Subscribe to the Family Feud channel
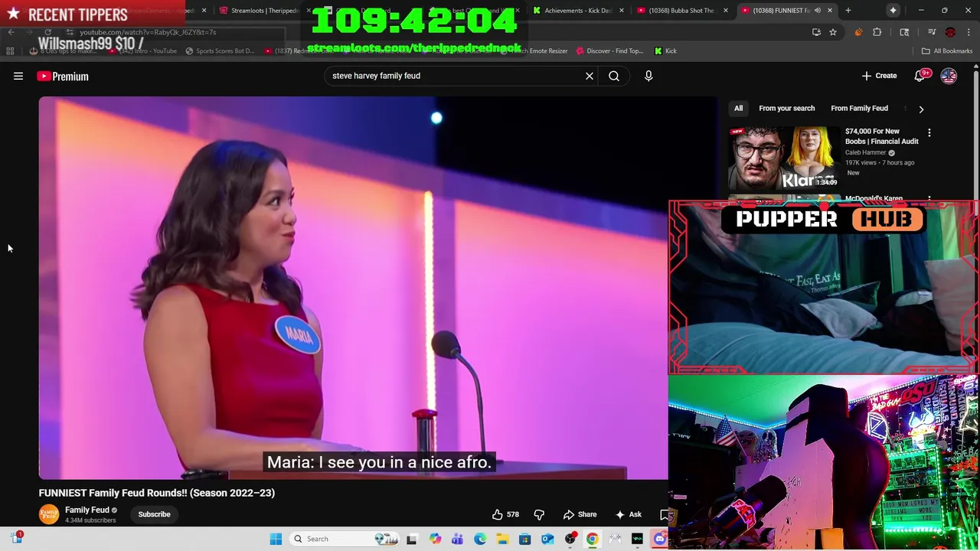The width and height of the screenshot is (980, 551). point(154,514)
